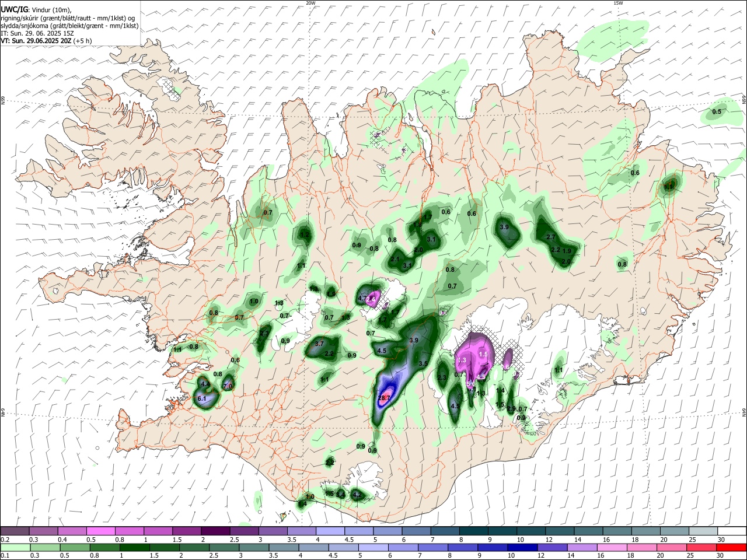This screenshot has height=560, width=747.
Task: Click the 7.0 precipitation value on the map
Action: 228,386
